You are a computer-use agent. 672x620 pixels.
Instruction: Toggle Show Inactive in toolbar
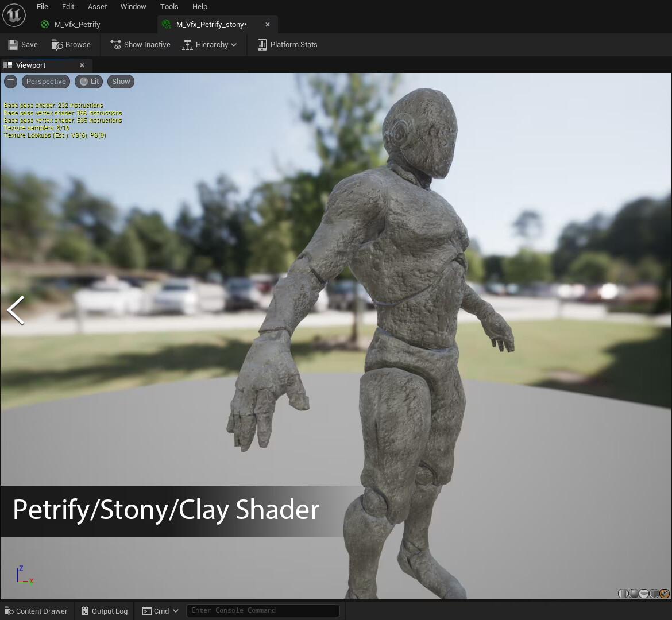click(141, 45)
